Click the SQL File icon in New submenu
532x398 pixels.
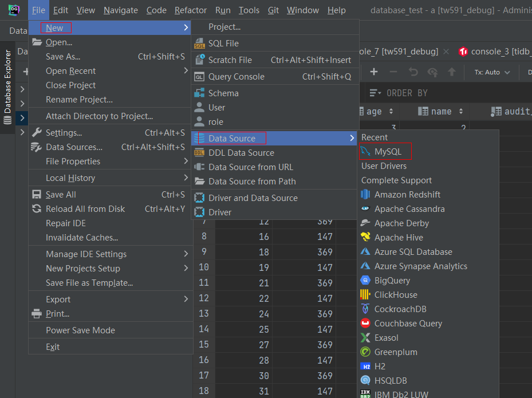click(x=199, y=44)
